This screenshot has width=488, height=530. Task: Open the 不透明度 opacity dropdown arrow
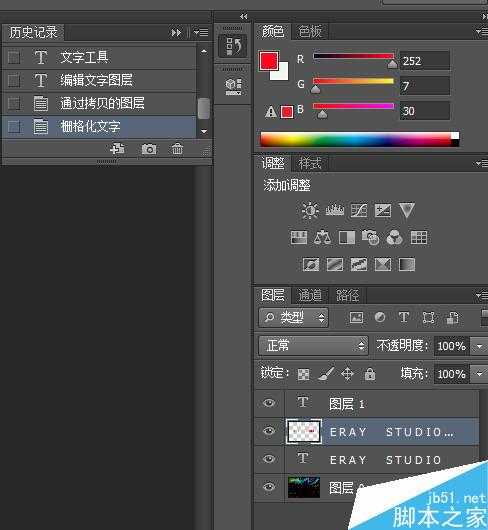click(479, 346)
